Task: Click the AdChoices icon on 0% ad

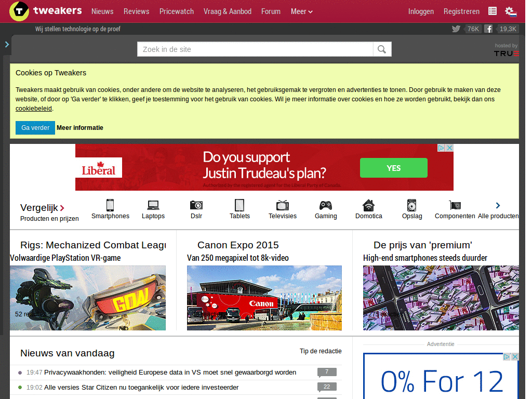Action: 507,356
